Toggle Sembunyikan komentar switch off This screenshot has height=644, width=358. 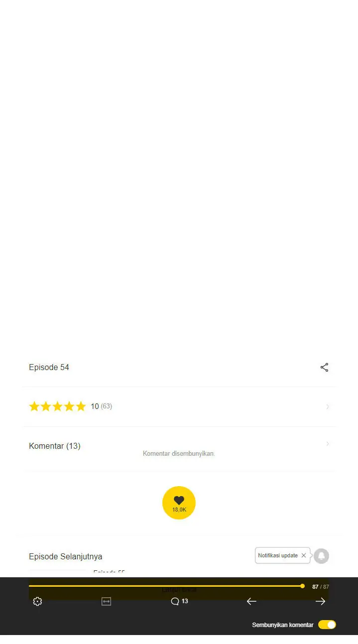(327, 625)
